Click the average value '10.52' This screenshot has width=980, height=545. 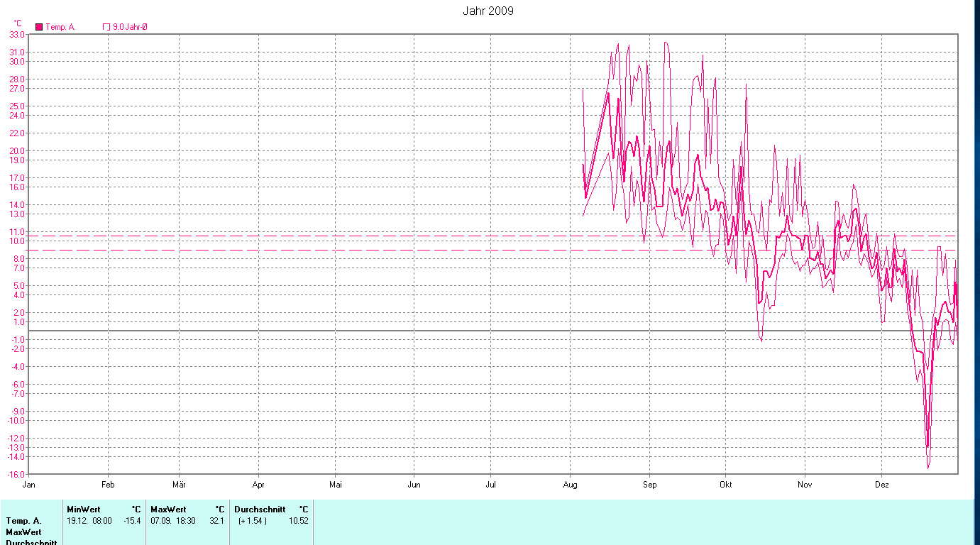pos(299,521)
